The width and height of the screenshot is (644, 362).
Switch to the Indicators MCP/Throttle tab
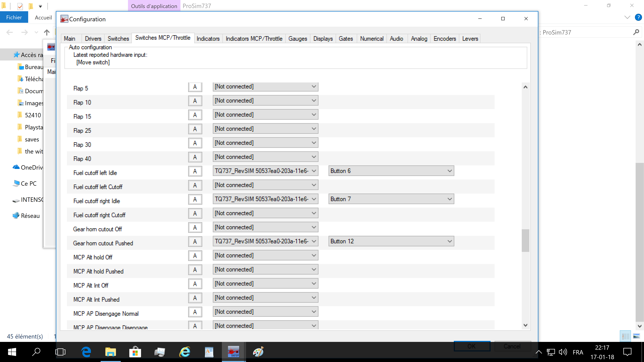[254, 39]
